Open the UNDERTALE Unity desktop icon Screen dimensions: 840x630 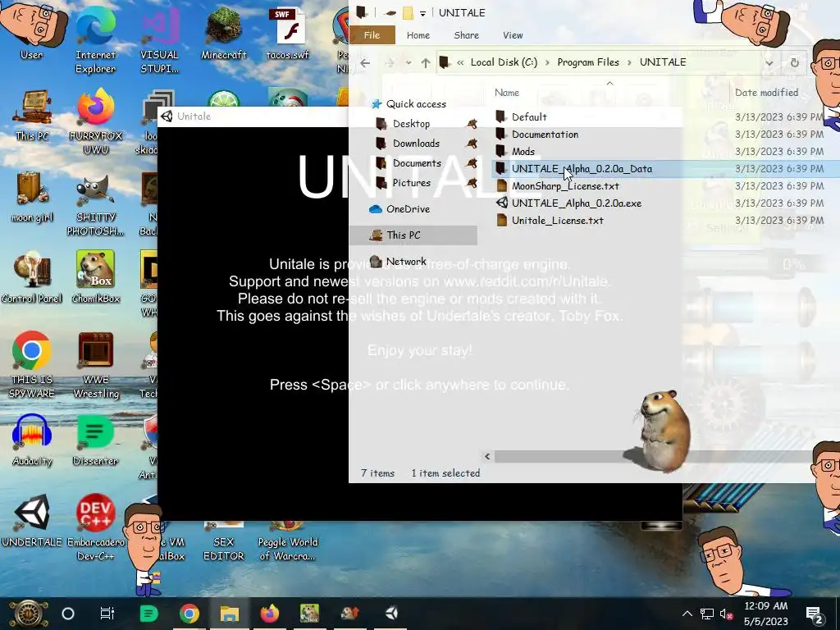32,521
